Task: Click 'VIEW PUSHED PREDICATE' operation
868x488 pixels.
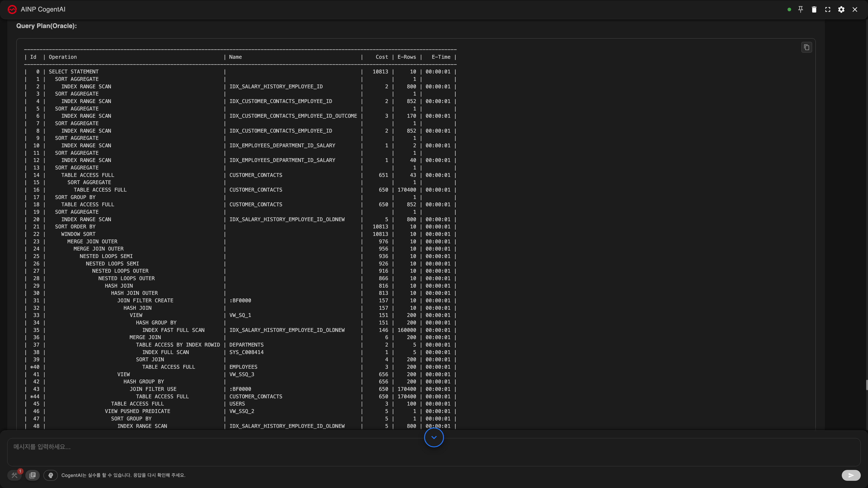Action: [x=137, y=411]
